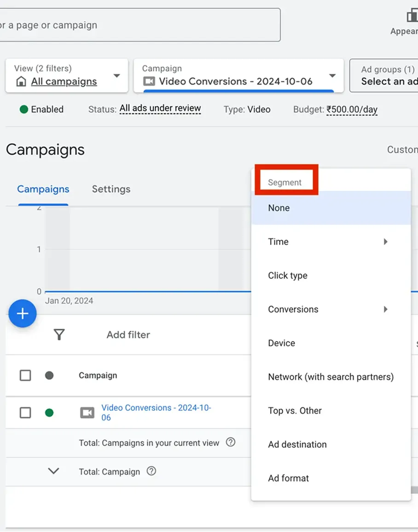Check the Video Conversions row checkbox
This screenshot has height=532, width=418.
pos(25,413)
